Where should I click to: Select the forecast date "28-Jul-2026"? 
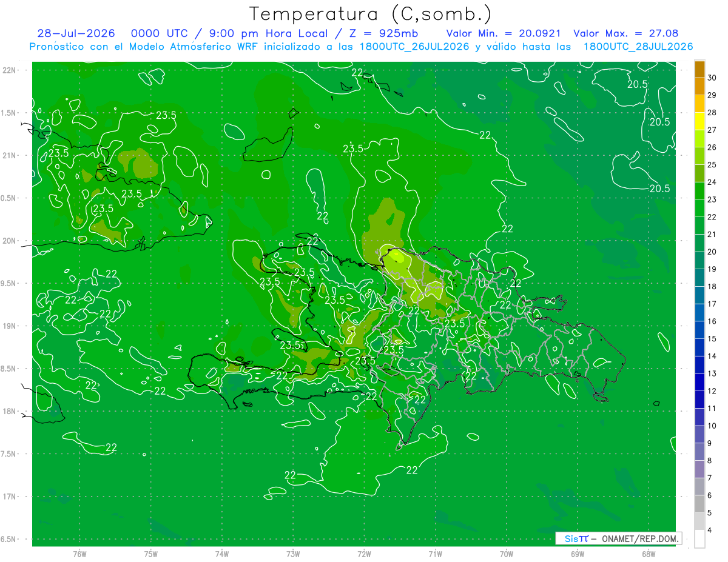(x=78, y=33)
